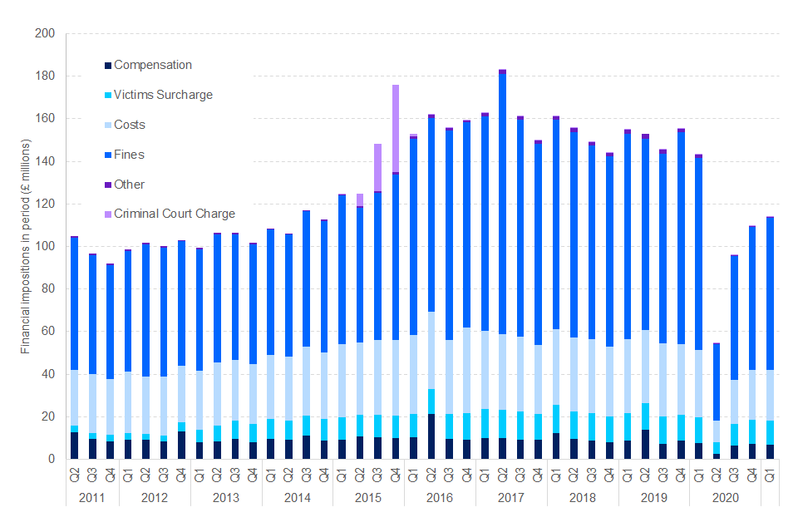798x532 pixels.
Task: Click the Compensation legend color swatch
Action: pyautogui.click(x=107, y=66)
